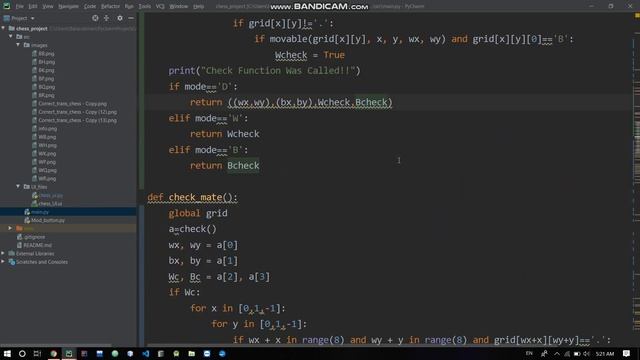Image resolution: width=640 pixels, height=360 pixels.
Task: Collapse the src folder arrow
Action: pyautogui.click(x=11, y=37)
